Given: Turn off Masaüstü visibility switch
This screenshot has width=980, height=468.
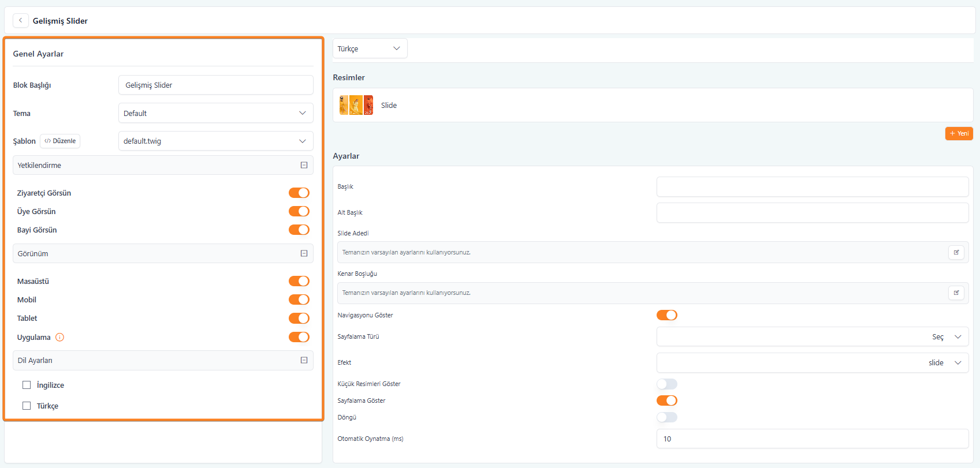Looking at the screenshot, I should coord(299,281).
